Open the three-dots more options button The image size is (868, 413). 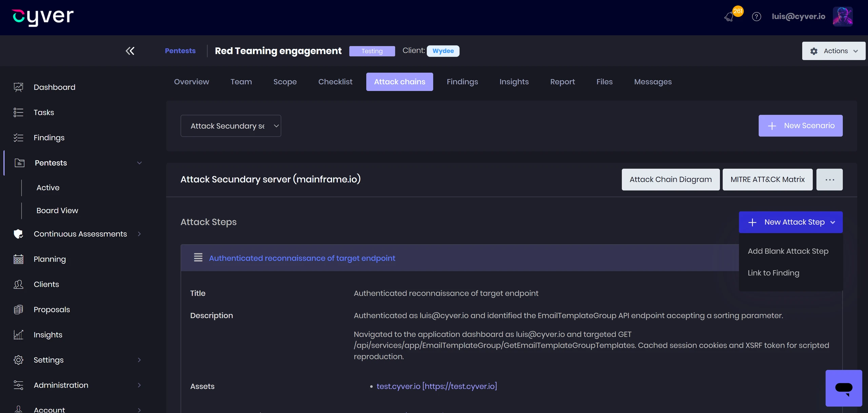click(829, 180)
